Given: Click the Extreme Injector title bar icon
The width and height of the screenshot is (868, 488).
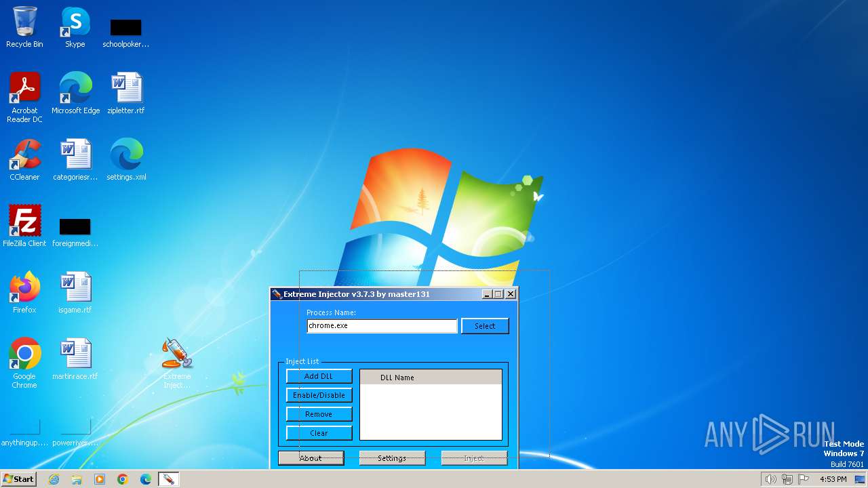Looking at the screenshot, I should pyautogui.click(x=277, y=294).
